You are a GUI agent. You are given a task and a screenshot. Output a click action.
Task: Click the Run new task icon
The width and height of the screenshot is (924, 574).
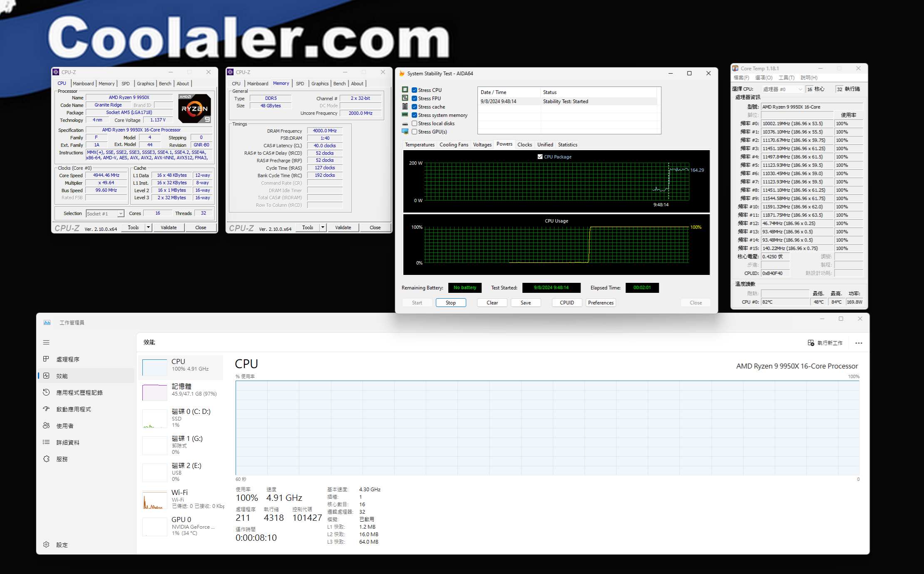pos(811,343)
